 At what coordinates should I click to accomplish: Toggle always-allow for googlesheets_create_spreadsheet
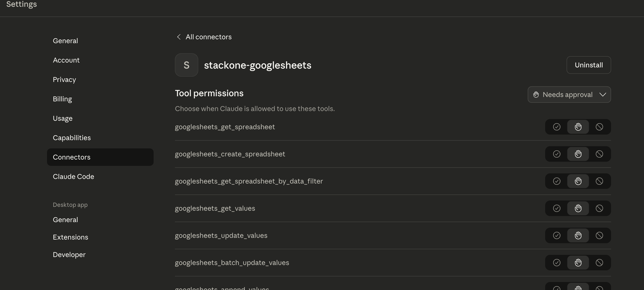pos(557,154)
